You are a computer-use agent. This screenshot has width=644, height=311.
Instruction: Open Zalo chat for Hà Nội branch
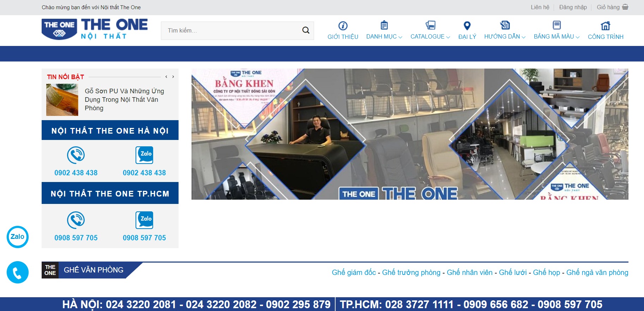pyautogui.click(x=144, y=155)
